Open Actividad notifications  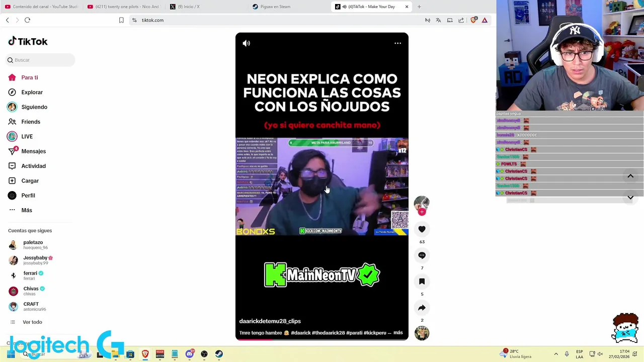point(33,166)
